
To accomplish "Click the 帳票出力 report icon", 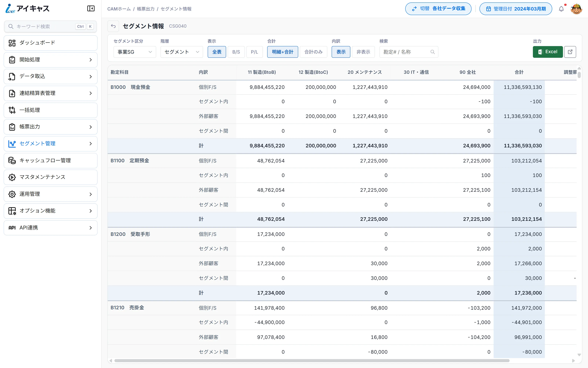I will coord(12,127).
